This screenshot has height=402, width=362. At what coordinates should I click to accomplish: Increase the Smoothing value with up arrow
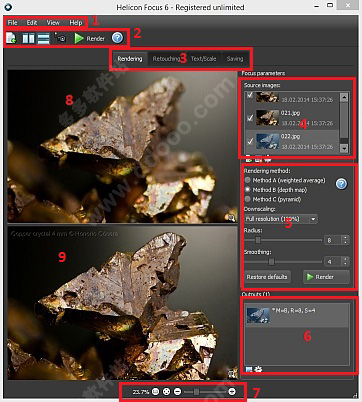(x=345, y=259)
